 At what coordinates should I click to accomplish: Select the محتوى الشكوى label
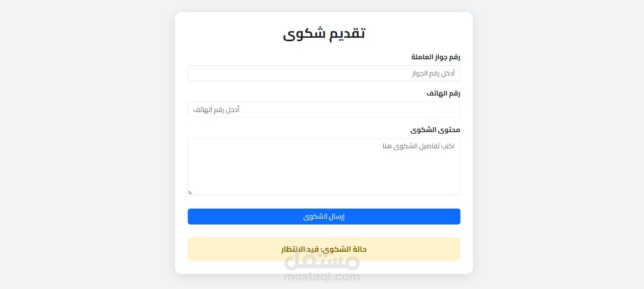[x=435, y=130]
